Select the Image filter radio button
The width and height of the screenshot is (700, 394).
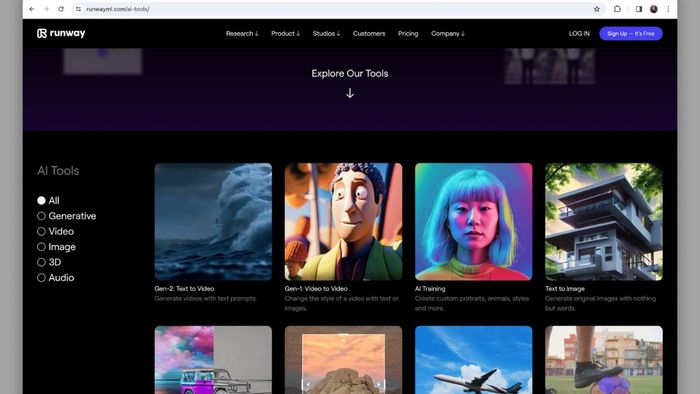42,247
